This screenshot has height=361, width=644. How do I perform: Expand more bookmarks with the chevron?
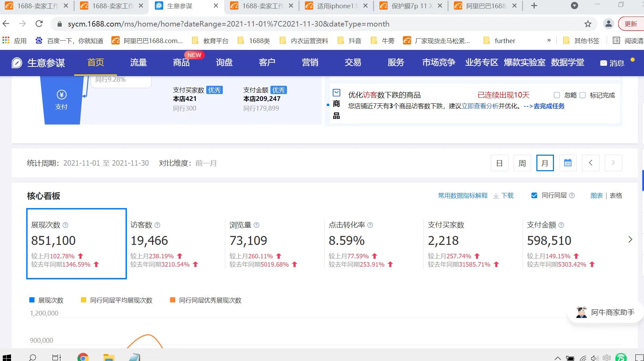point(549,41)
